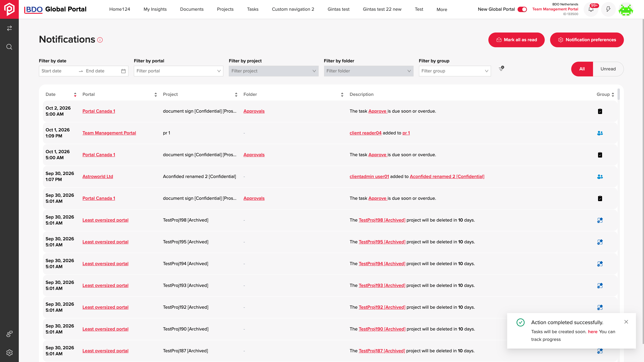Image resolution: width=644 pixels, height=362 pixels.
Task: Open the Filter project dropdown
Action: [x=274, y=71]
